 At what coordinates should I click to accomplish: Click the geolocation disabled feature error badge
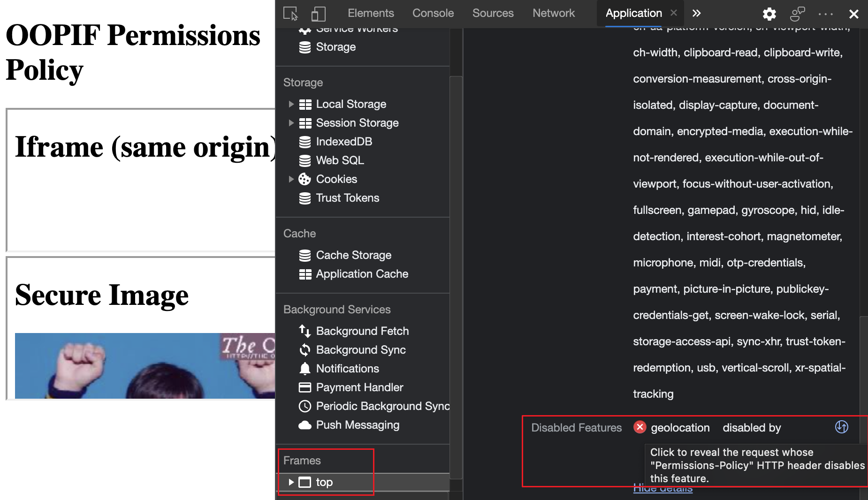[x=640, y=427]
